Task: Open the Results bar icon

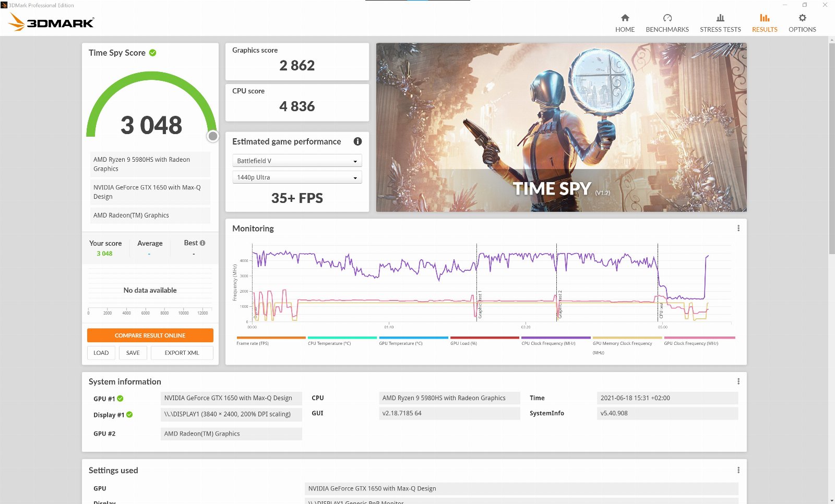Action: (765, 18)
